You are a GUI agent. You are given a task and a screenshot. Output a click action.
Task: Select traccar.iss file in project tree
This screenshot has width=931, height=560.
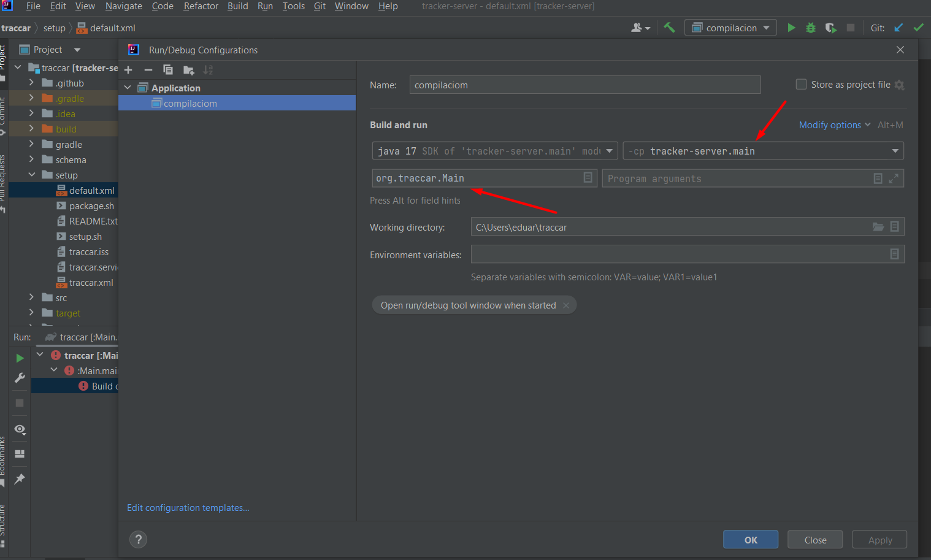tap(88, 251)
